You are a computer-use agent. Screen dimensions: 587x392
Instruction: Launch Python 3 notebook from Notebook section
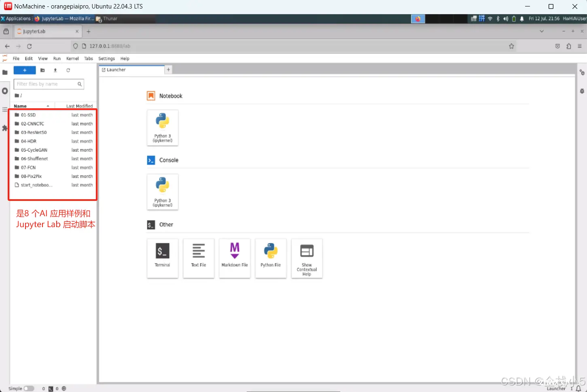[x=163, y=128]
